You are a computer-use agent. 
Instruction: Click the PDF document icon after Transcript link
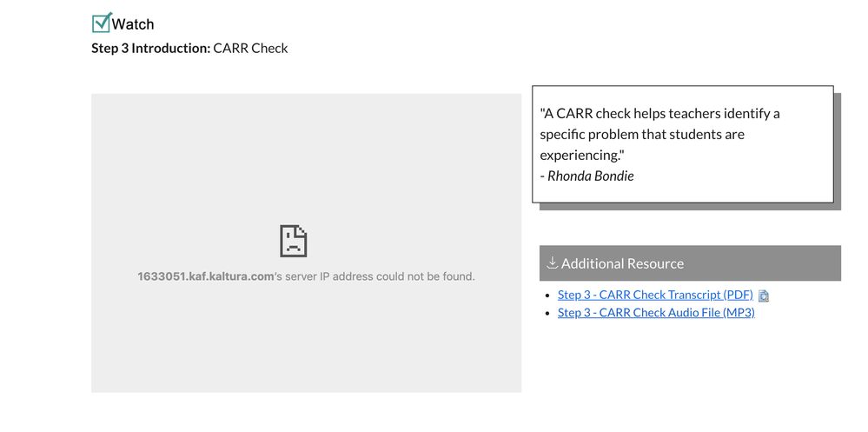pyautogui.click(x=764, y=296)
